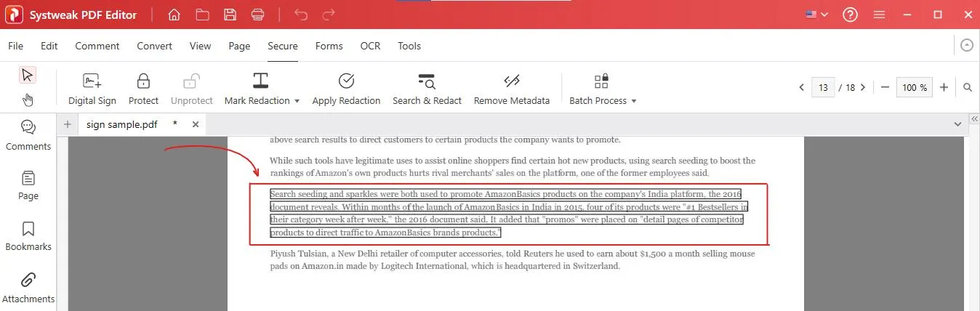Click the zoom in plus button
Viewport: 980px width, 311px height.
coord(944,87)
